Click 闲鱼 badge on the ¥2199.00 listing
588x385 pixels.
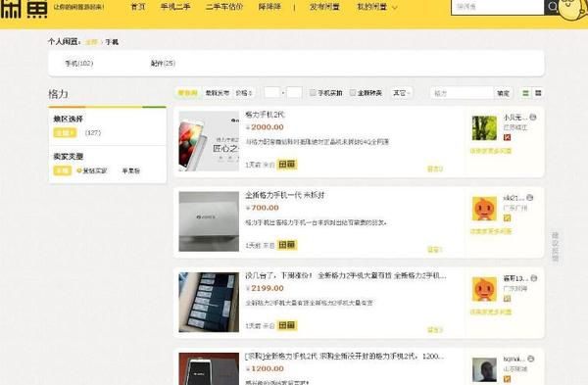pos(287,325)
